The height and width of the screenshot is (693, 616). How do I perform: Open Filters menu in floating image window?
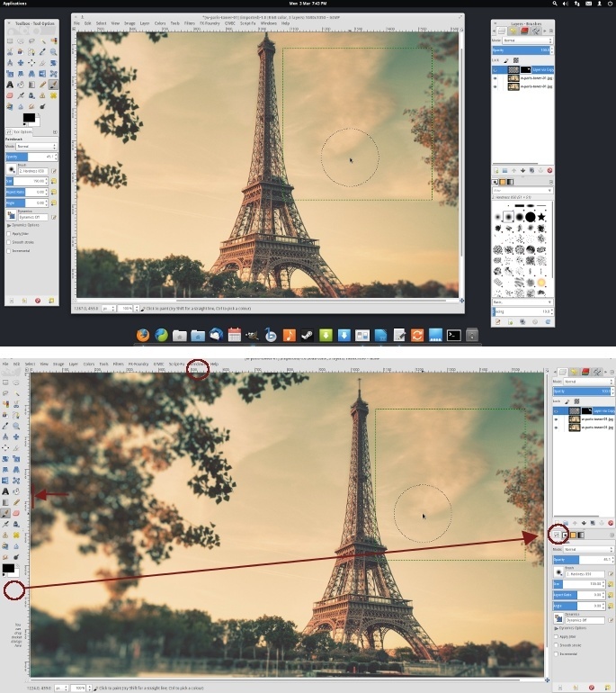[190, 23]
